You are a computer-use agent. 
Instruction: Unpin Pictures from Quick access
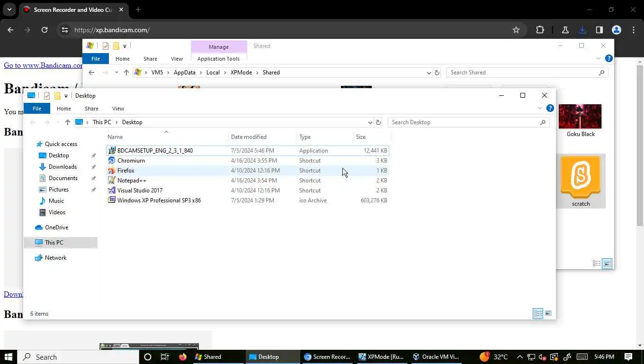click(93, 190)
